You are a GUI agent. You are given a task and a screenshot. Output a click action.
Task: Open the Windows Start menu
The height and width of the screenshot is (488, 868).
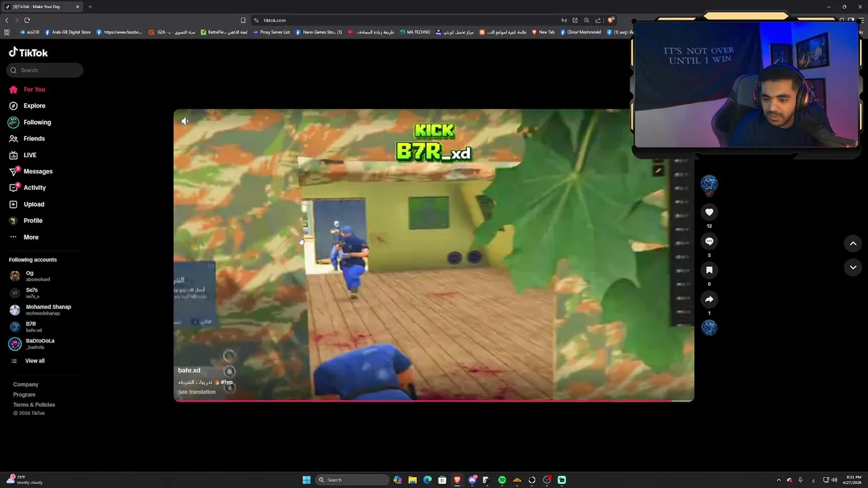(307, 480)
